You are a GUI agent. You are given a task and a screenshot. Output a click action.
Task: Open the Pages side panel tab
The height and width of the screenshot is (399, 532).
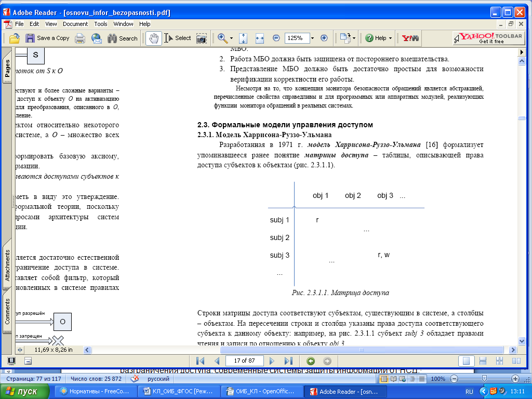(x=7, y=69)
